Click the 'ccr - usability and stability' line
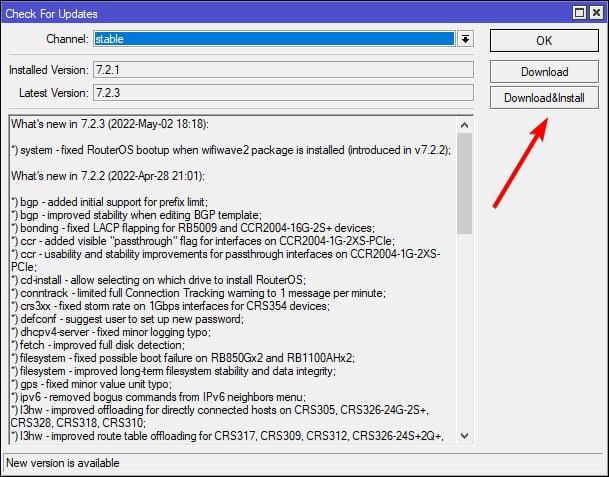The width and height of the screenshot is (609, 477). click(225, 260)
